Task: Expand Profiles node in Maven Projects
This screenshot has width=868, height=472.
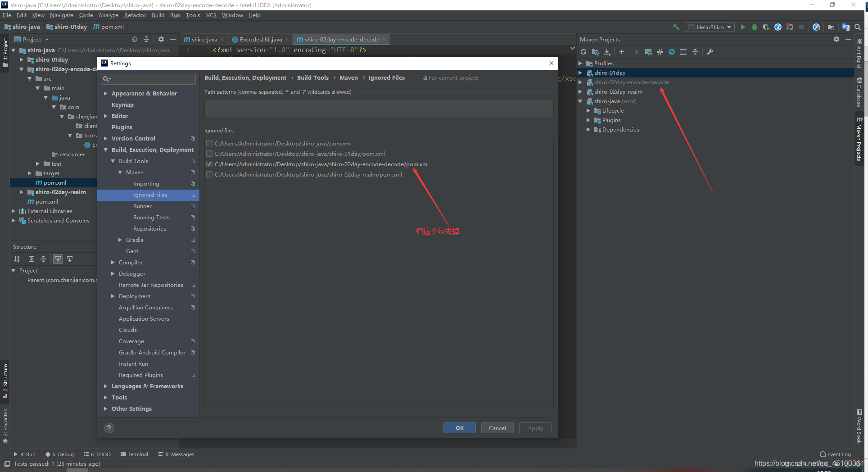Action: pyautogui.click(x=580, y=63)
